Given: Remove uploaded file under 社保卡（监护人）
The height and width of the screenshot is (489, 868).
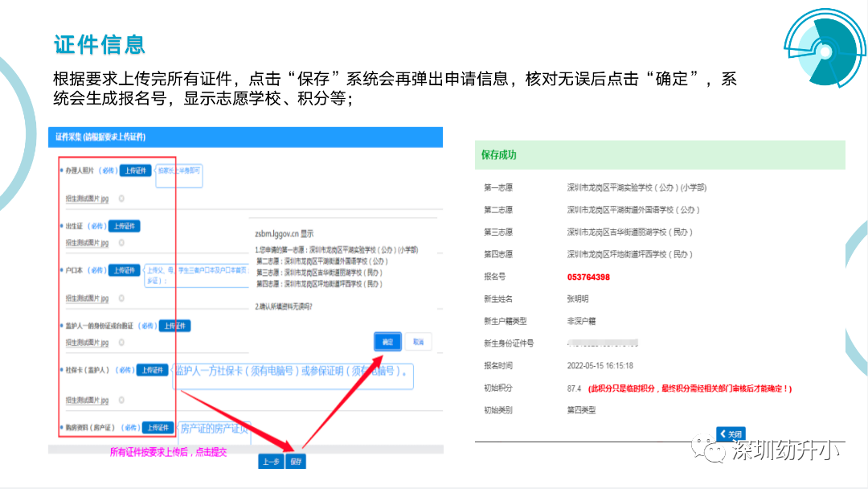Looking at the screenshot, I should click(x=121, y=400).
